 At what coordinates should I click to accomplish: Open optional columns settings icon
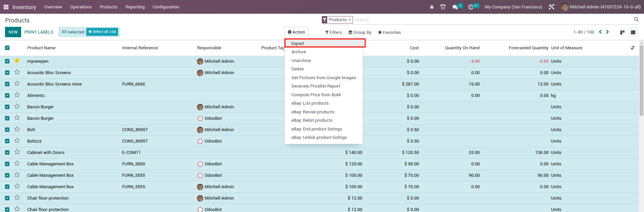633,48
